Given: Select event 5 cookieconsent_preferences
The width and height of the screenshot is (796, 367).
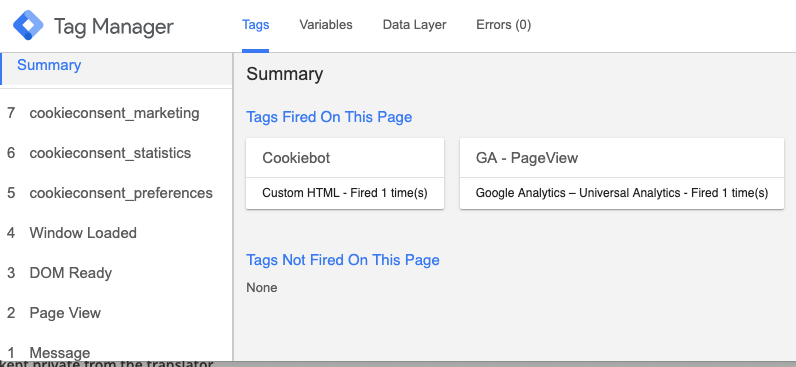Looking at the screenshot, I should tap(116, 193).
